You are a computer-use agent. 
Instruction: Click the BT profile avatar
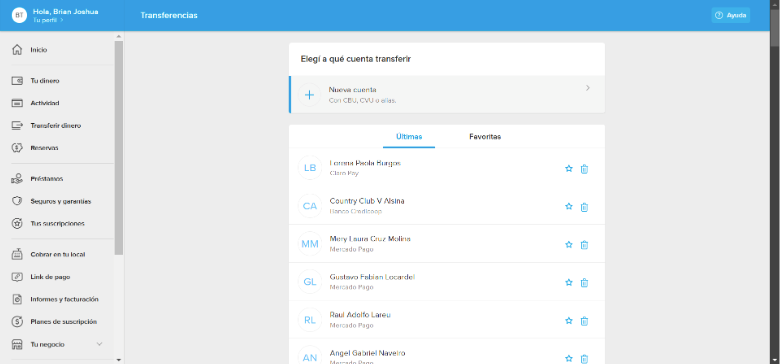coord(19,15)
